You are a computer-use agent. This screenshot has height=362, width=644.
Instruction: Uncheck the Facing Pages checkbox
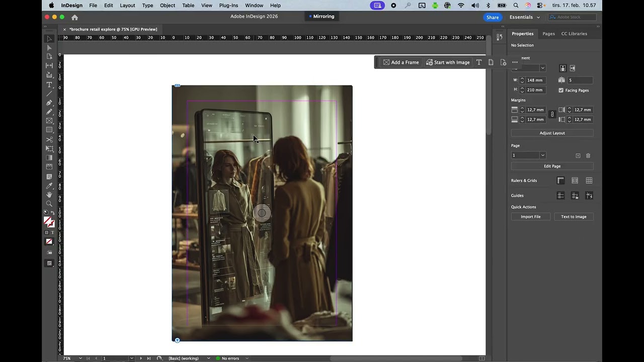(x=561, y=90)
